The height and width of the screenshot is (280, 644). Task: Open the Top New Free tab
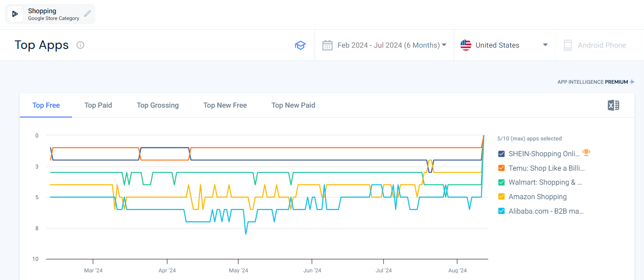[x=225, y=105]
